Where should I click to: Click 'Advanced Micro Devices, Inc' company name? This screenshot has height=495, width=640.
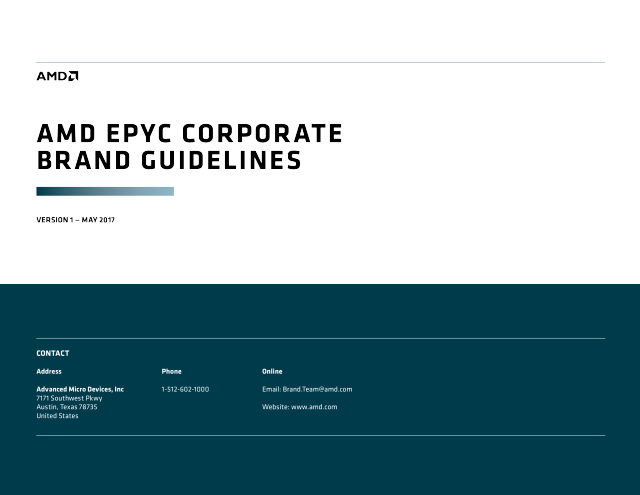click(x=80, y=389)
